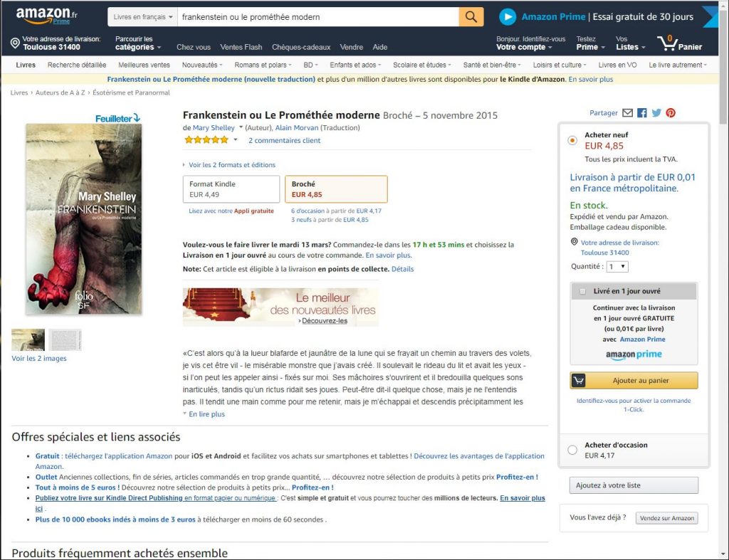The image size is (729, 560).
Task: Share on Pinterest icon
Action: click(671, 113)
